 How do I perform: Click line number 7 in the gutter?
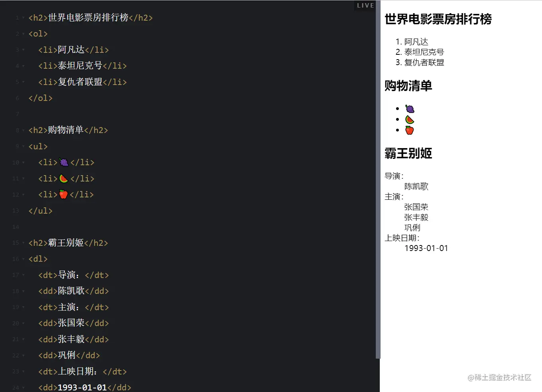[x=17, y=114]
